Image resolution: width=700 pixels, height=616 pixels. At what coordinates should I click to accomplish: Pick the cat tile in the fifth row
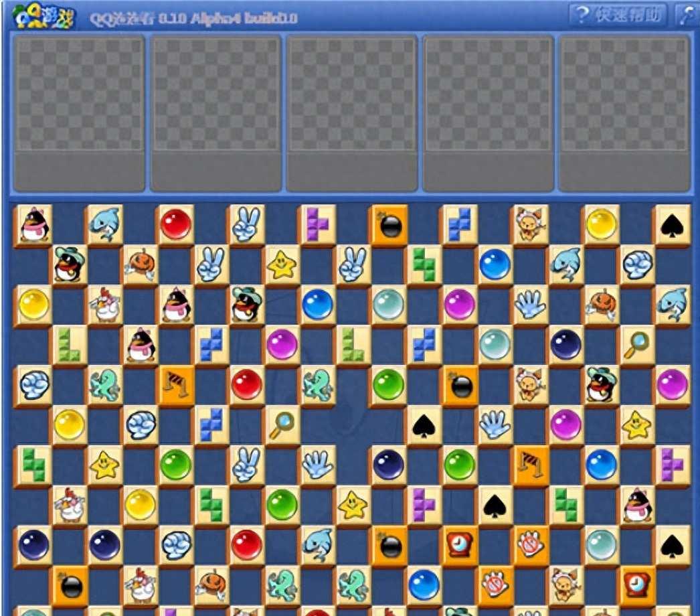[531, 384]
